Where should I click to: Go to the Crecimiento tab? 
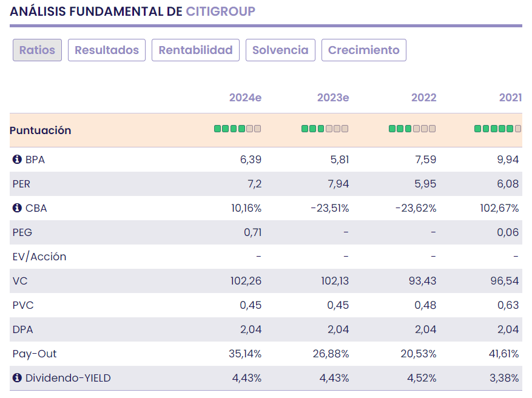[363, 50]
